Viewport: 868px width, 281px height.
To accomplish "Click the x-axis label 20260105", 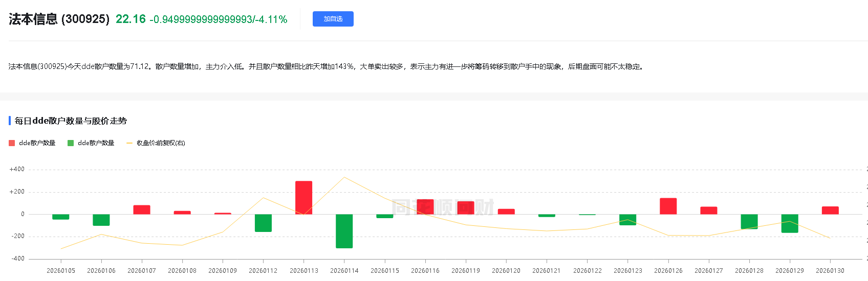I will coord(61,271).
